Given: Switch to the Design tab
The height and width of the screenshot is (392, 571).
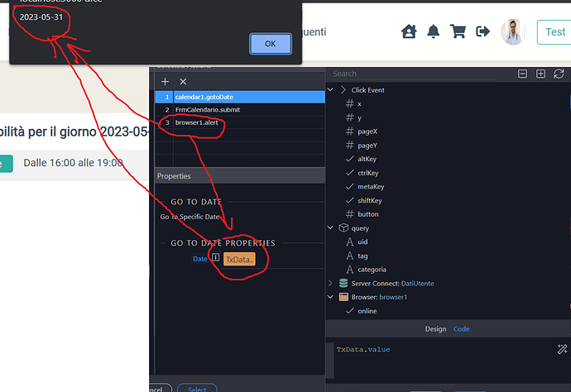Looking at the screenshot, I should (x=435, y=329).
